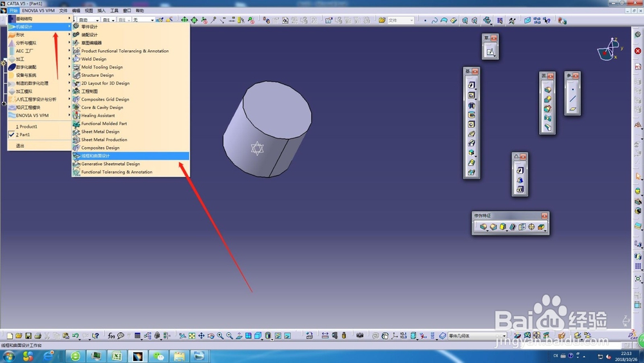Image resolution: width=644 pixels, height=363 pixels.
Task: Click the Open folder icon in bottom toolbar
Action: point(19,336)
